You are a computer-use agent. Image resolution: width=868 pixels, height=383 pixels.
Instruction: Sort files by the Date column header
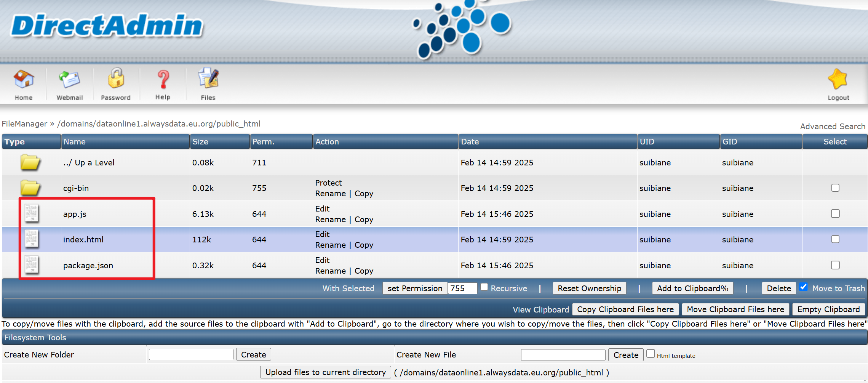(x=470, y=142)
